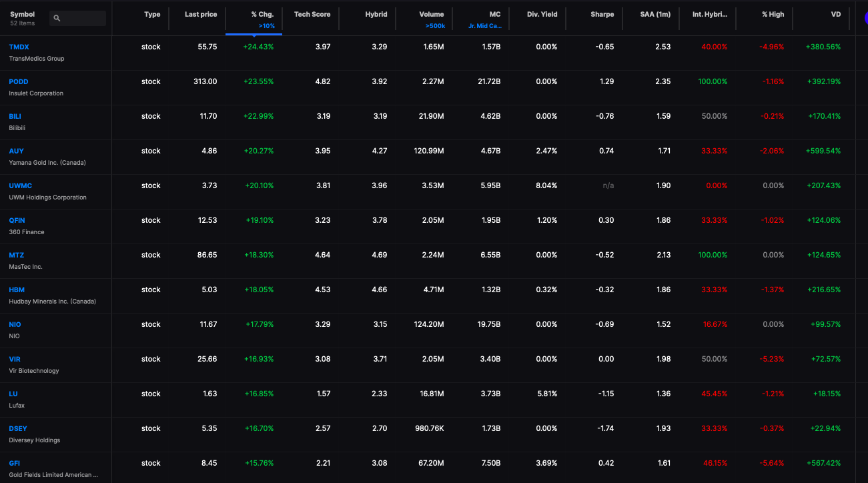Click LU Int. Hybrid value 45.45%
868x483 pixels.
coord(715,394)
